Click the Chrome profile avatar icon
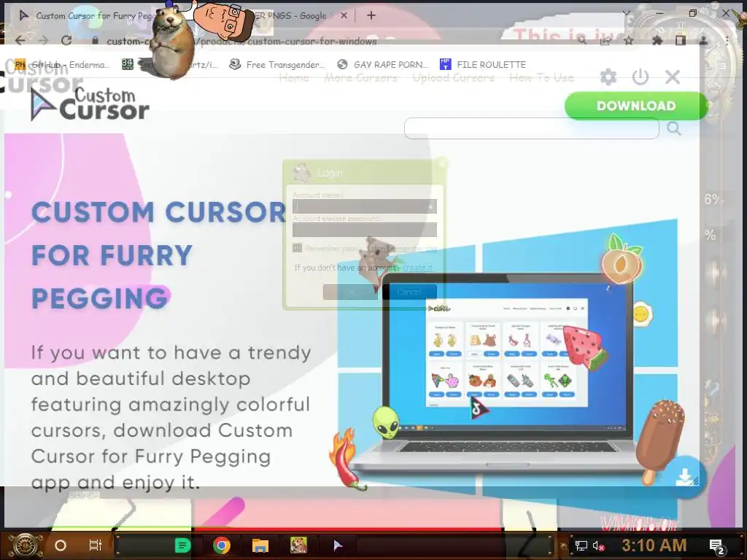 click(703, 41)
